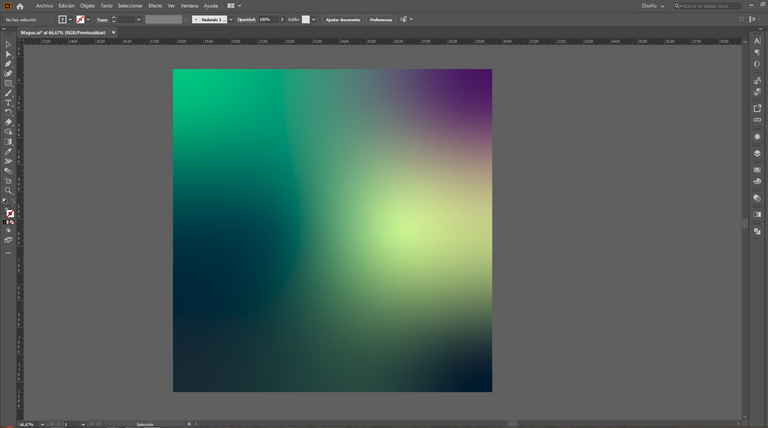Viewport: 768px width, 428px height.
Task: Open the Diseño workspace dropdown
Action: coord(653,6)
